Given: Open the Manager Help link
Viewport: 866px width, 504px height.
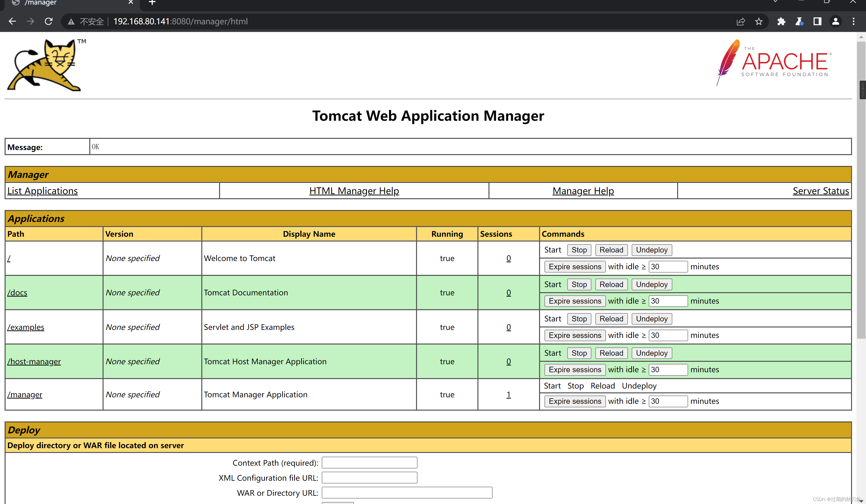Looking at the screenshot, I should tap(583, 191).
